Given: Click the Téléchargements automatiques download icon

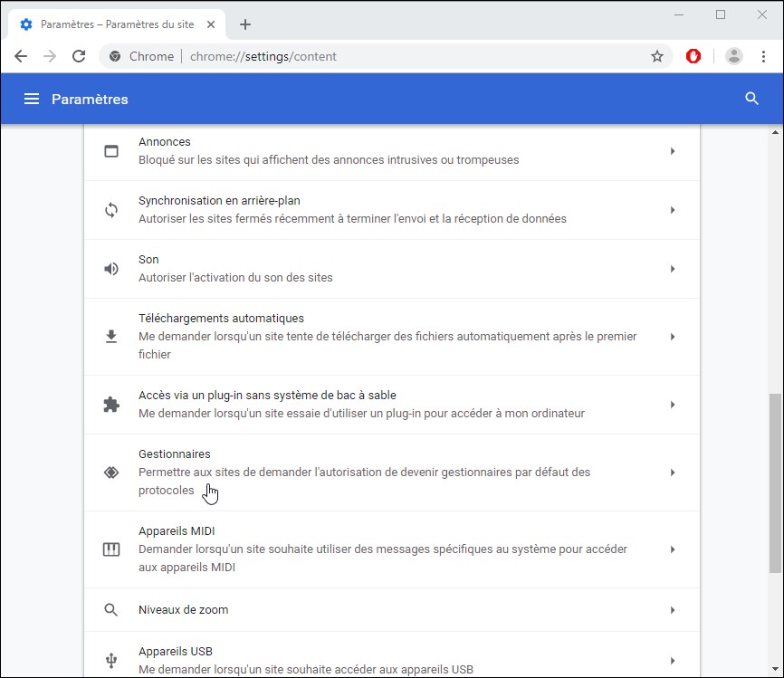Looking at the screenshot, I should point(111,337).
